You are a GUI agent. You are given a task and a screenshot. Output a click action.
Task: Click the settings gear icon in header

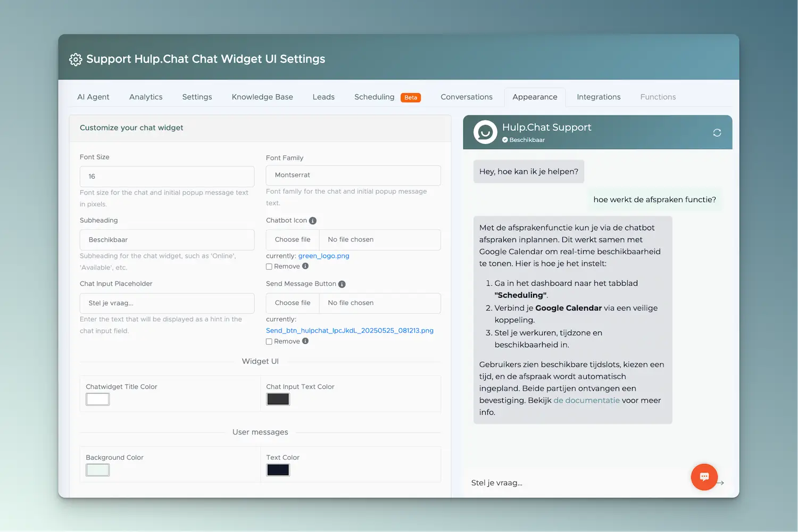(x=76, y=59)
